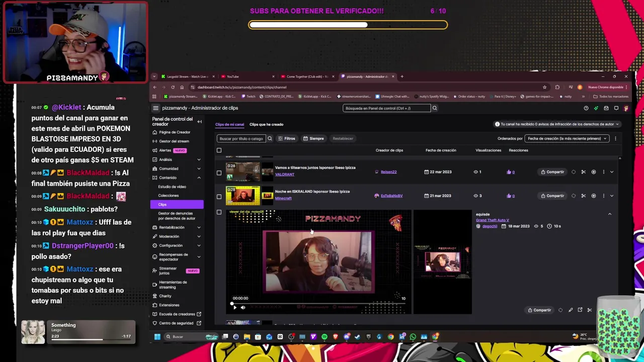Viewport: 644px width, 362px height.
Task: Click the Siempre date range button
Action: pyautogui.click(x=314, y=138)
